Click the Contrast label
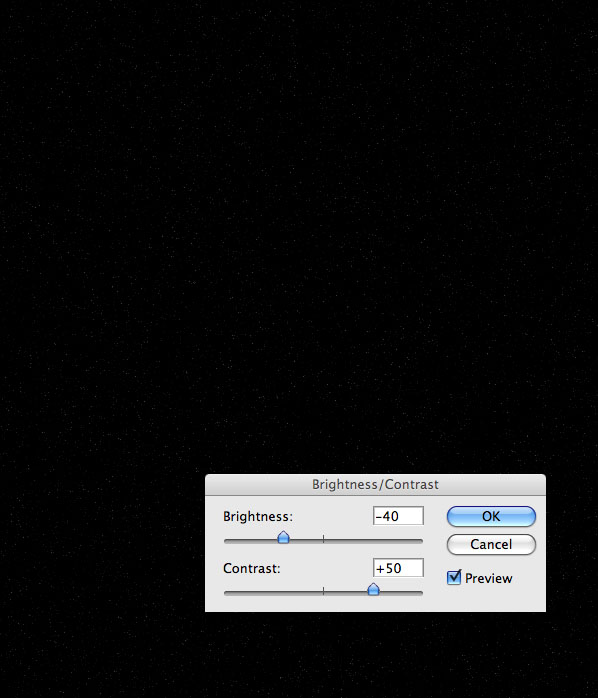 252,568
